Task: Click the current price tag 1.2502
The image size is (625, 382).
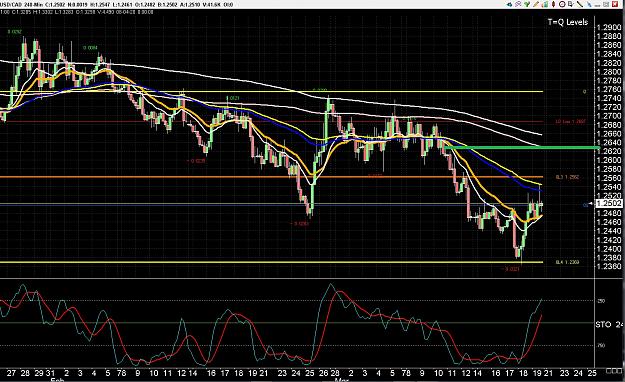Action: click(x=609, y=203)
